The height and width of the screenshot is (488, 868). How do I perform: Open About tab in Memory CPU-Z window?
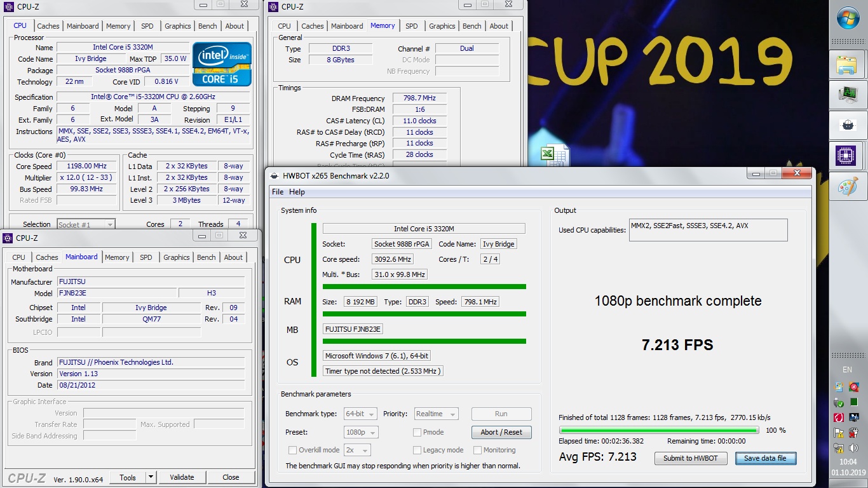click(x=499, y=26)
